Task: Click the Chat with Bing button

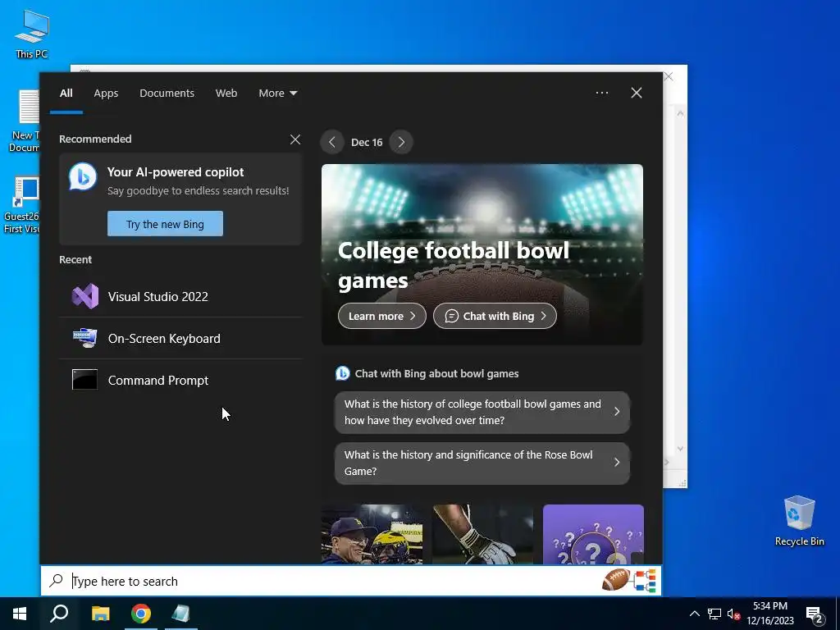Action: 495,316
